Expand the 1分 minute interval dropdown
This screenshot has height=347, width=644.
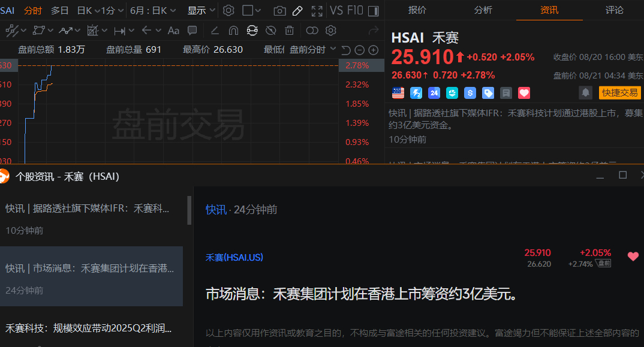113,10
